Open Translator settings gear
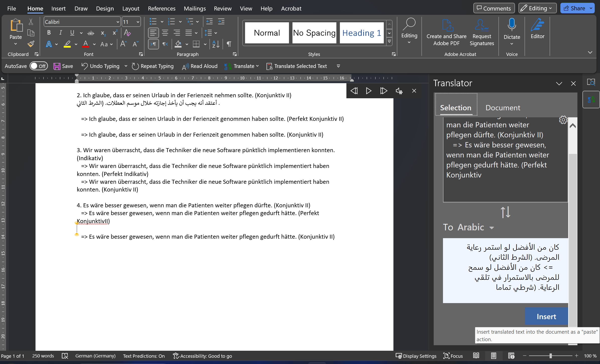The image size is (600, 364). (563, 120)
